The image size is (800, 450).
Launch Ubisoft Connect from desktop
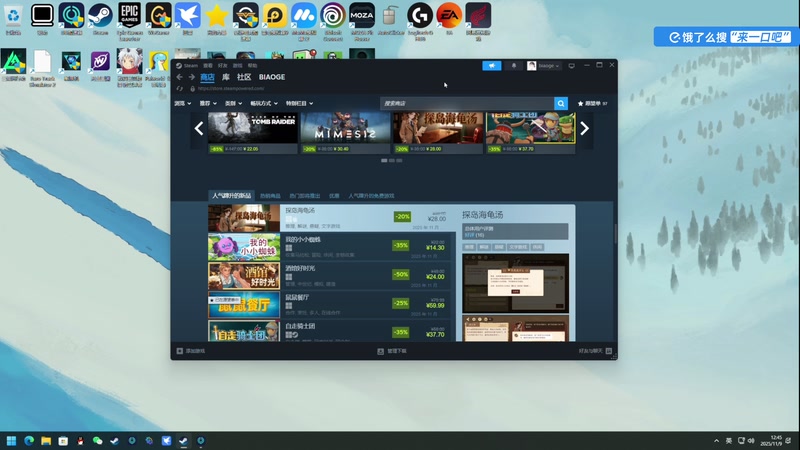[333, 20]
